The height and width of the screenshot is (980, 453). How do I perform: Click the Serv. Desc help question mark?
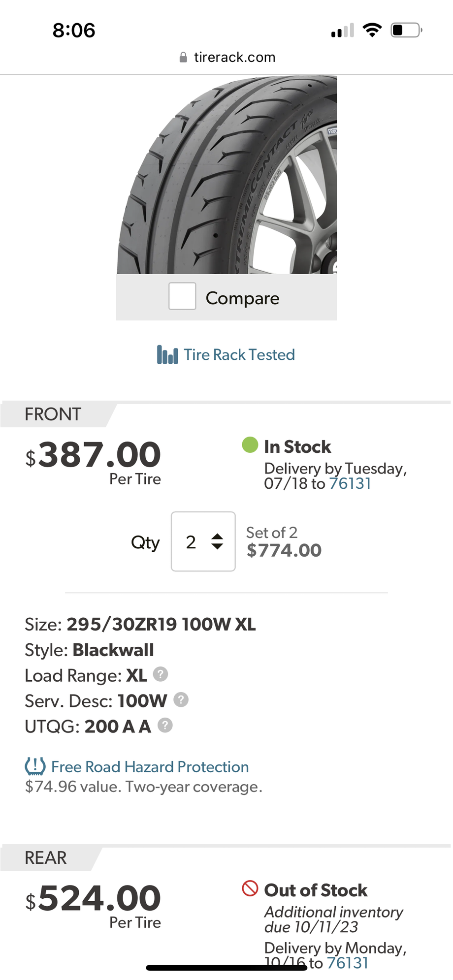(181, 699)
